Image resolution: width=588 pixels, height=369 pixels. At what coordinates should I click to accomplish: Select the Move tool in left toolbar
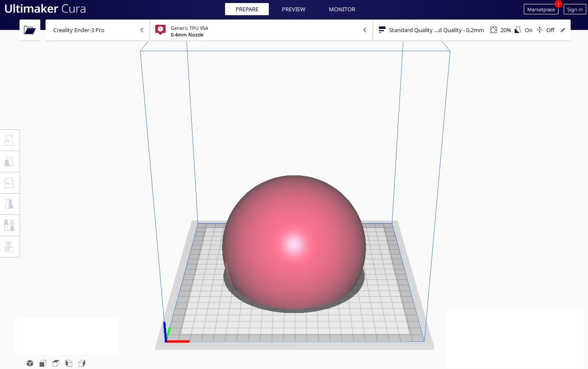pyautogui.click(x=9, y=140)
